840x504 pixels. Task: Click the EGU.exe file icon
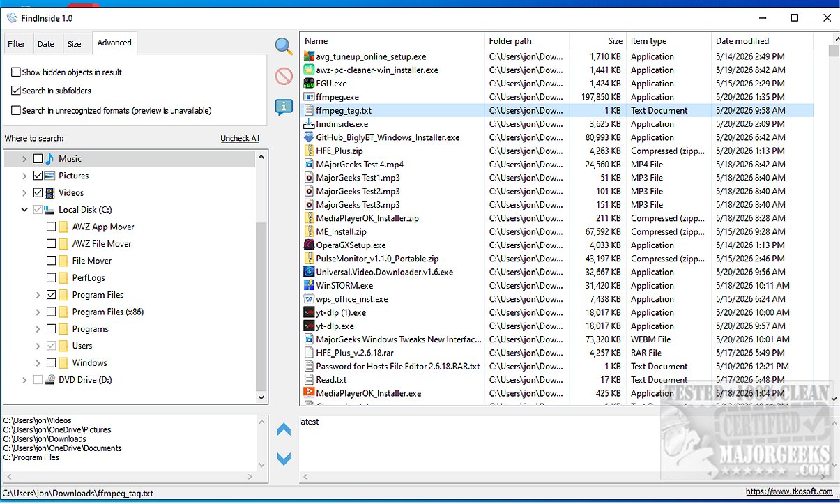point(310,84)
